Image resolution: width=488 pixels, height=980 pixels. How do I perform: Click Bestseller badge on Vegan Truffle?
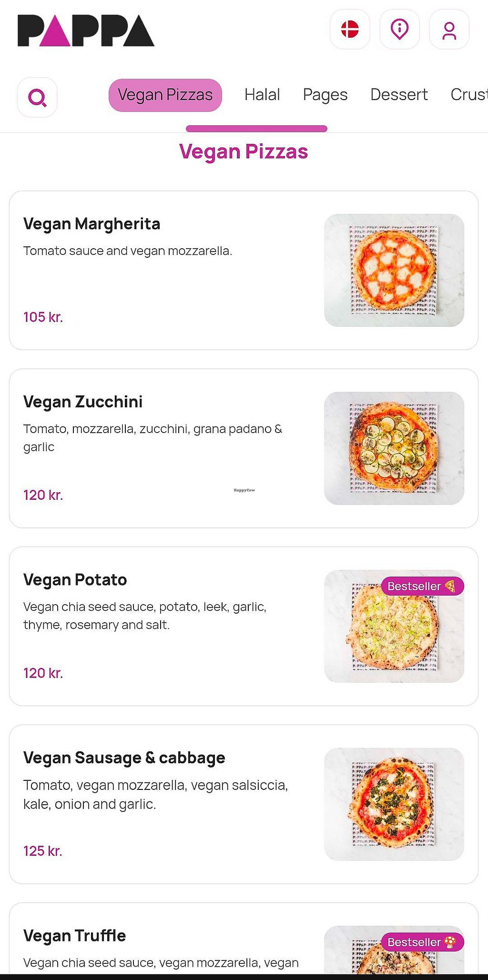(422, 942)
